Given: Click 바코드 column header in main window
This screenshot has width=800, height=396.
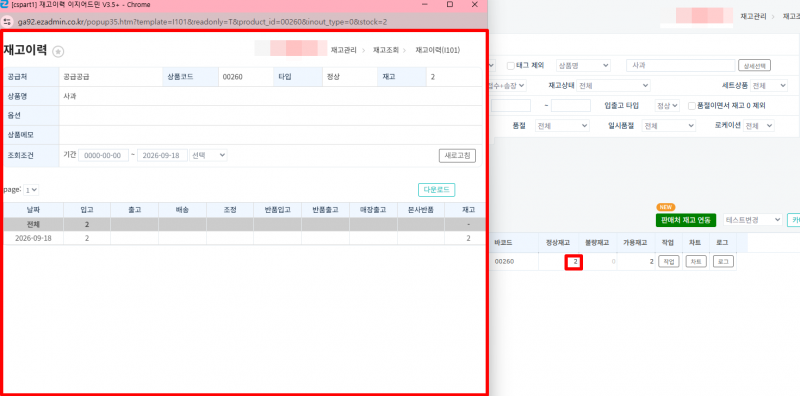Looking at the screenshot, I should pyautogui.click(x=503, y=243).
